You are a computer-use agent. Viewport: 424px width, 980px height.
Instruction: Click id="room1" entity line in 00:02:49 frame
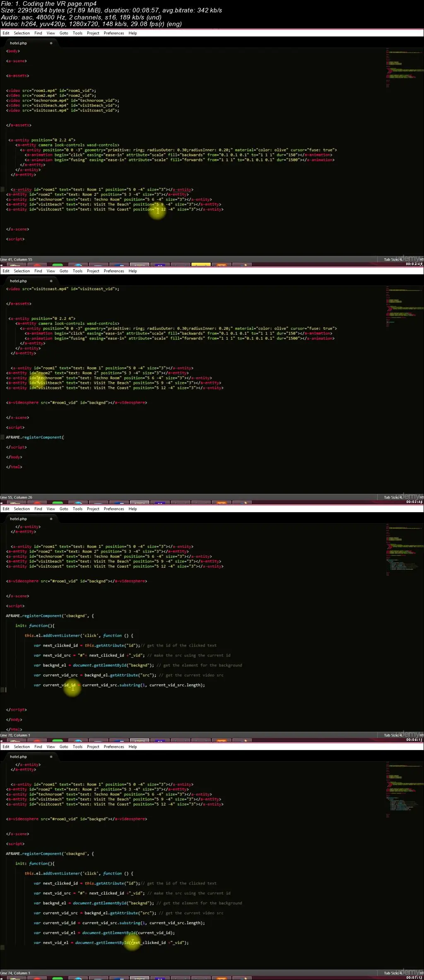coord(102,189)
